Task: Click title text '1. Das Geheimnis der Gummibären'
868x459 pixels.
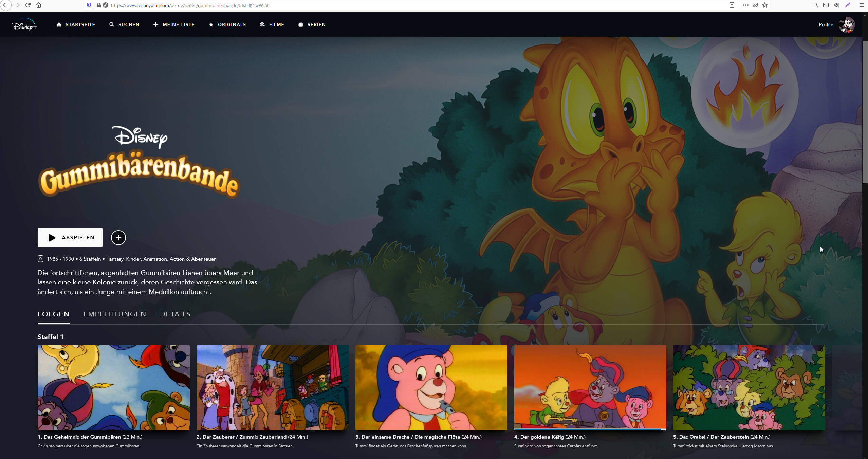Action: pyautogui.click(x=79, y=437)
